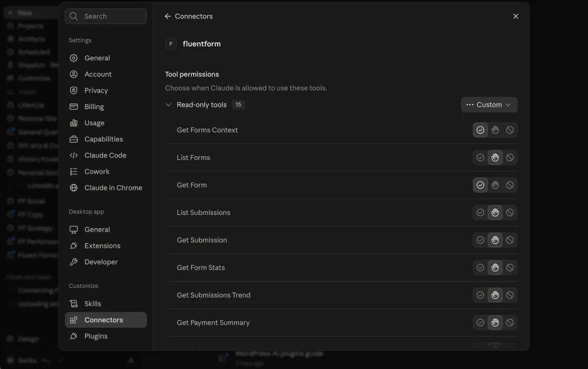Block the Get Form tool
588x369 pixels.
coord(510,185)
